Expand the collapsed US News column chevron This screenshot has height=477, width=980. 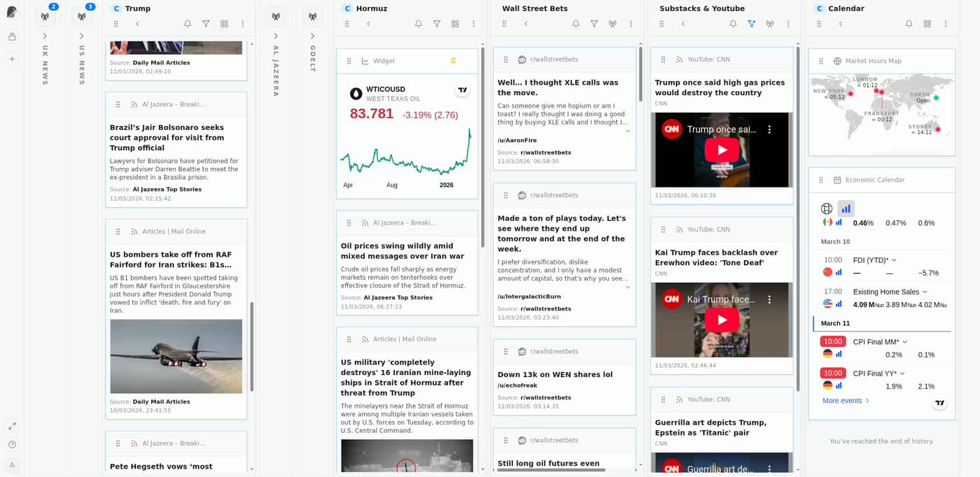(x=81, y=36)
